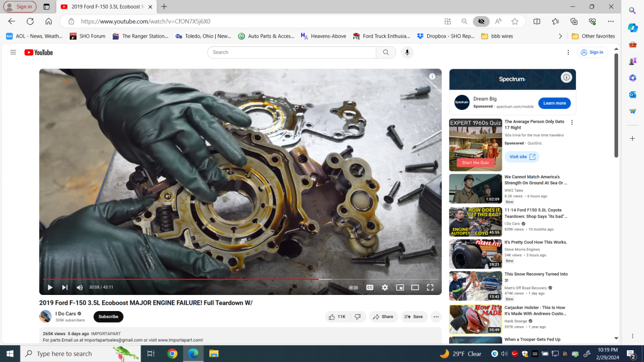The width and height of the screenshot is (644, 362).
Task: Toggle autoplay switch in player
Action: [x=353, y=287]
